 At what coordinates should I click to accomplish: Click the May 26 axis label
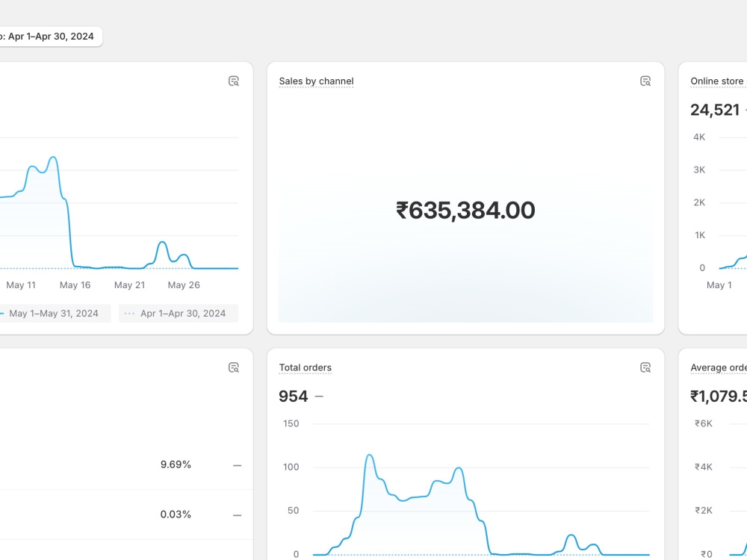click(x=184, y=284)
